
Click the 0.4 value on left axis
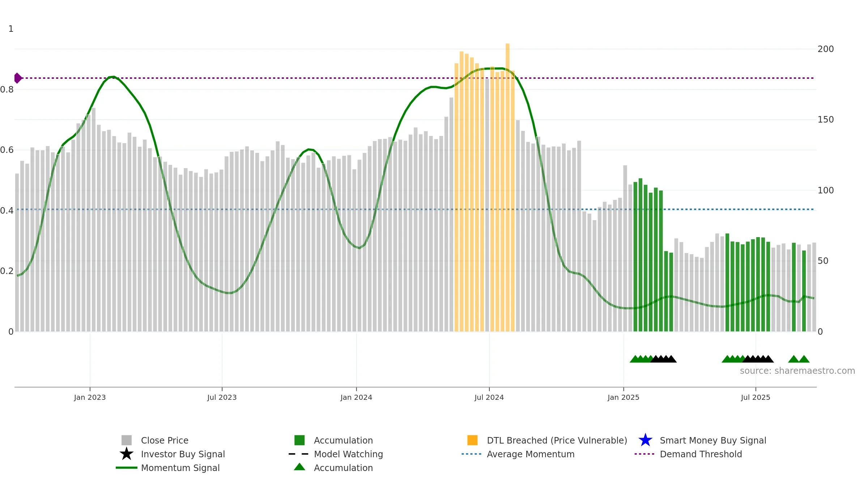7,210
